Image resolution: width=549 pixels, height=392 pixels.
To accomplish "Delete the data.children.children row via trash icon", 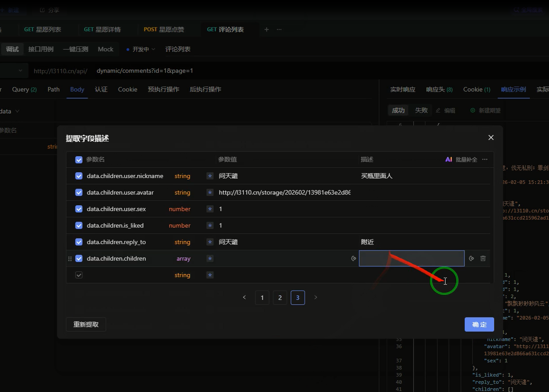I will tap(483, 258).
